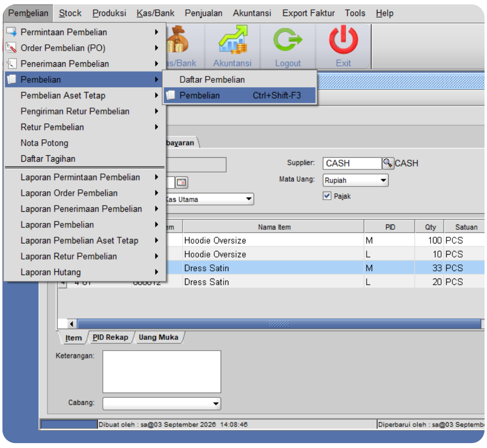487x448 pixels.
Task: Click the 'Diperbarui oleh' status bar entry
Action: click(x=431, y=424)
